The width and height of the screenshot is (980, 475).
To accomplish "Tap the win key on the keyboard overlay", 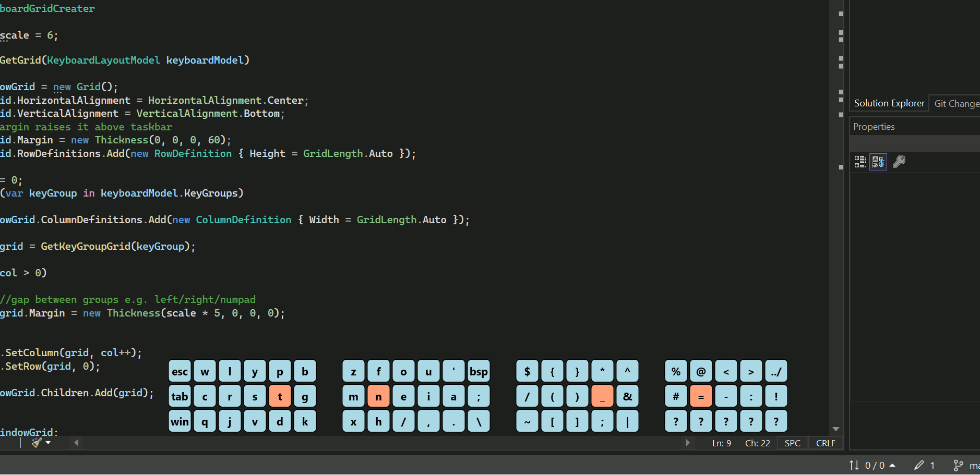I will 180,421.
